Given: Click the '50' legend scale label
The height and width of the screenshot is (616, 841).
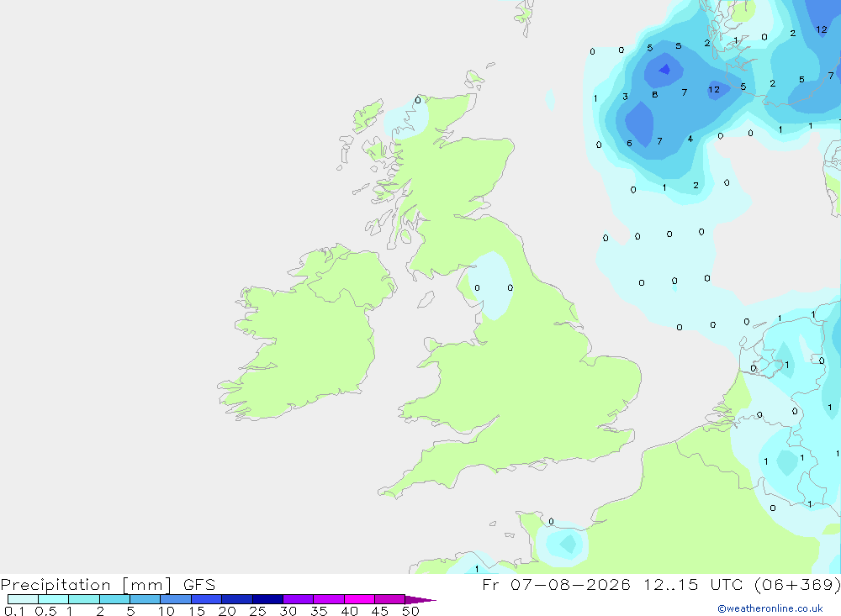Looking at the screenshot, I should (410, 611).
